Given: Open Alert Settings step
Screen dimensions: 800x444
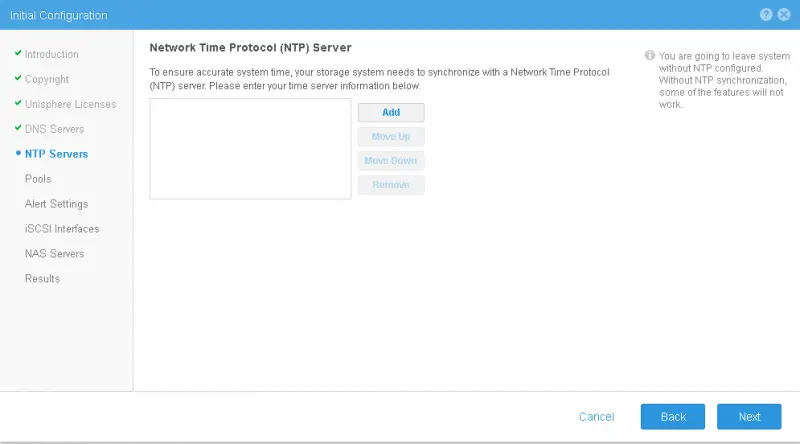Looking at the screenshot, I should (x=56, y=204).
